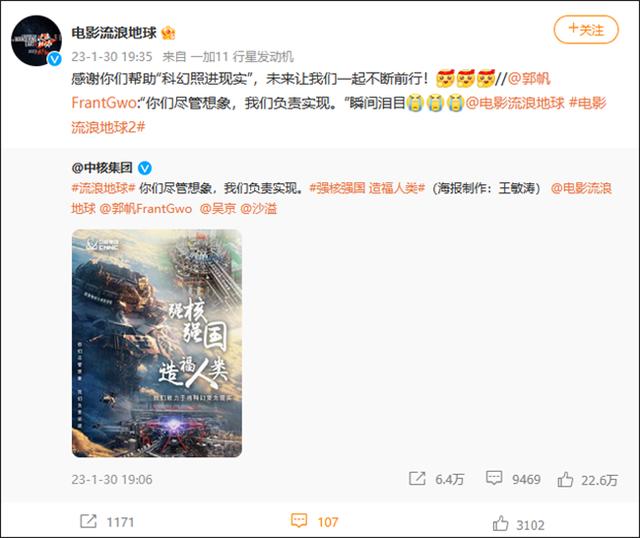Open the quoted post's 9469 comments icon

494,478
